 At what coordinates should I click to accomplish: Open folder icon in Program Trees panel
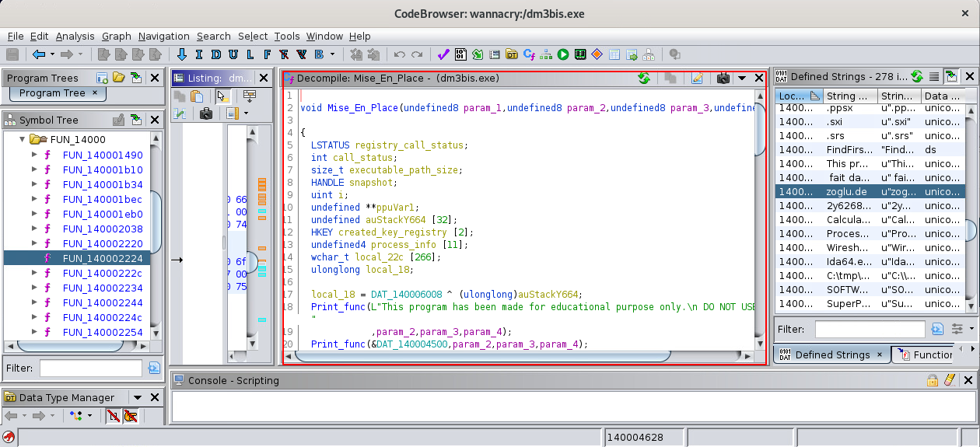pyautogui.click(x=119, y=78)
